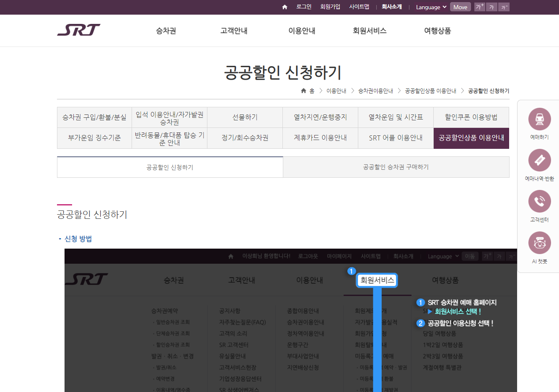Decrease font size with 가- button
The image size is (559, 392).
click(x=504, y=7)
